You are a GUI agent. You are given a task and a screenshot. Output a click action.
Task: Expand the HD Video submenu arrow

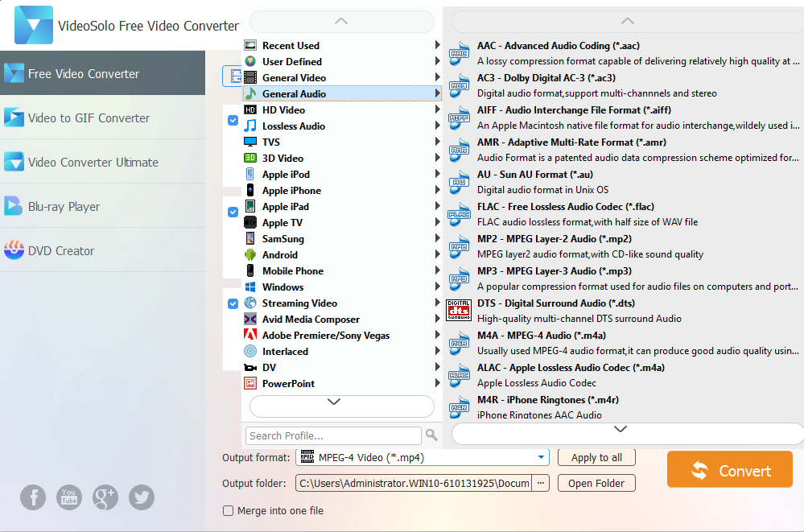[x=437, y=109]
